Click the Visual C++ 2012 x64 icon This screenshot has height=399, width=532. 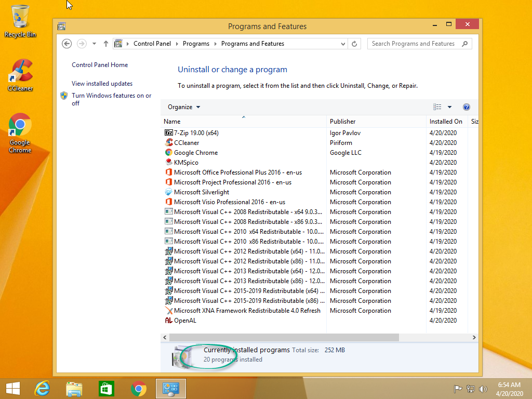169,251
